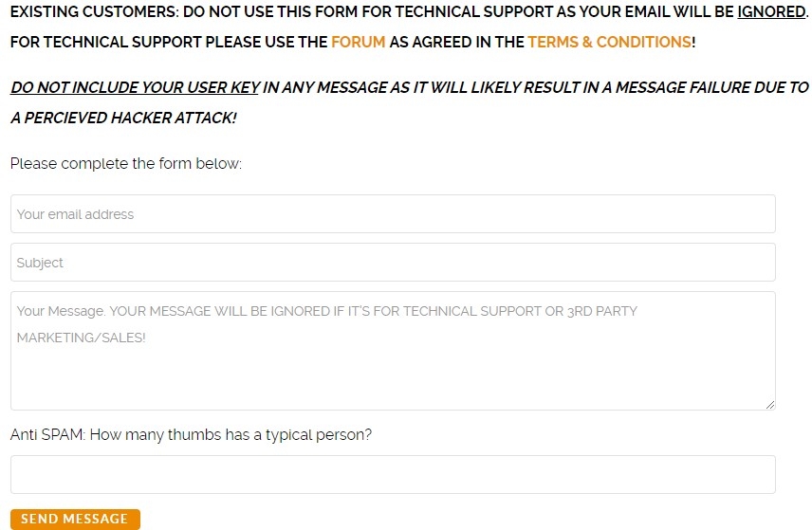Open the FORUM link
The width and height of the screenshot is (812, 530).
click(358, 43)
